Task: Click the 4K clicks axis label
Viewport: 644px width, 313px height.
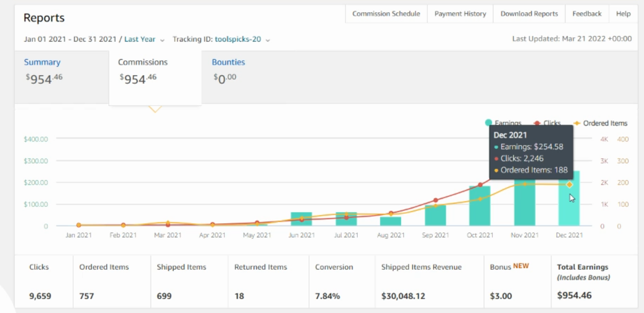Action: 604,139
